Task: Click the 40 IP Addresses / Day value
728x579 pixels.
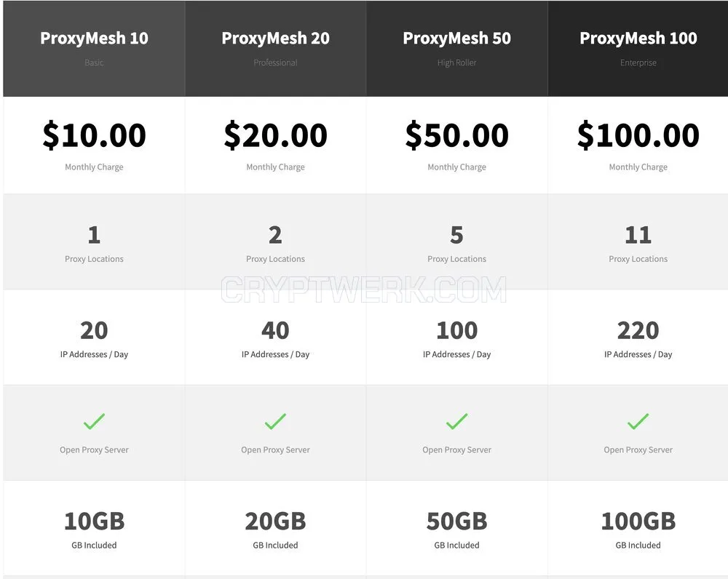Action: click(275, 330)
